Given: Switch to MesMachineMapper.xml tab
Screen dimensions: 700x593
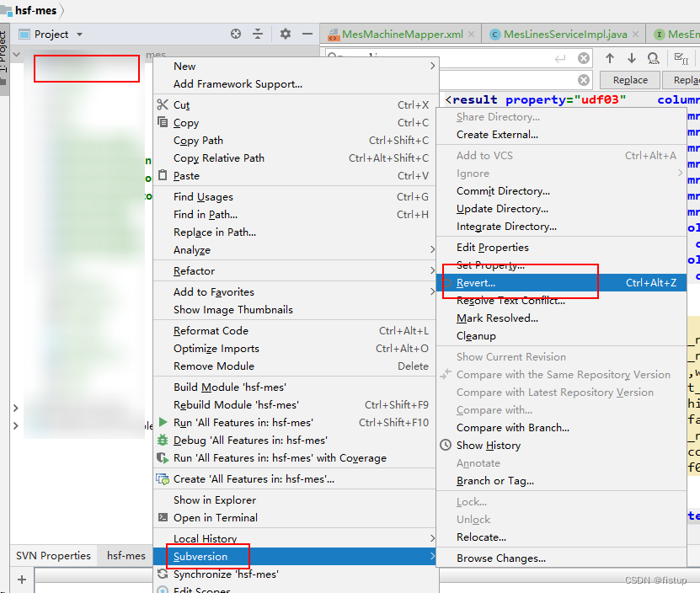Looking at the screenshot, I should (x=403, y=34).
